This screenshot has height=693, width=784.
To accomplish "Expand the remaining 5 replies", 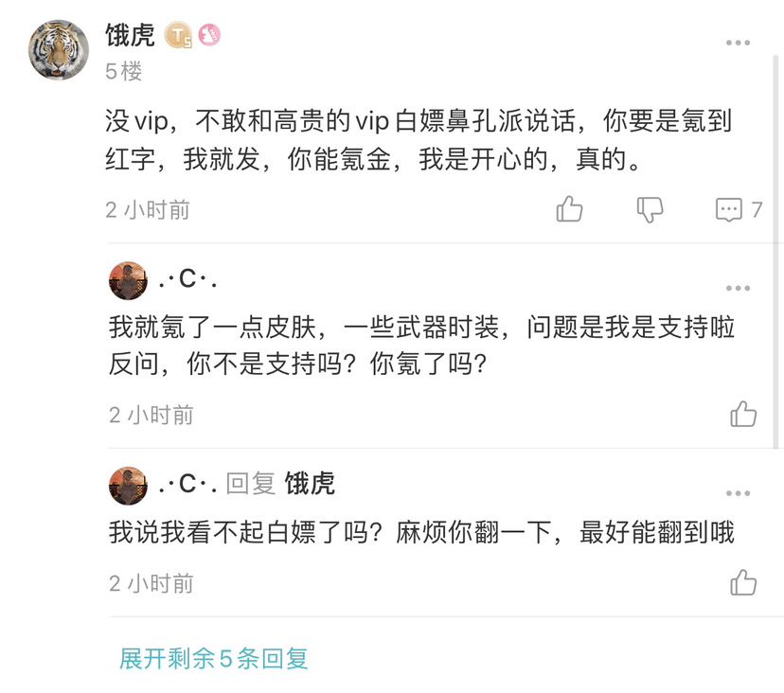I will pos(214,659).
